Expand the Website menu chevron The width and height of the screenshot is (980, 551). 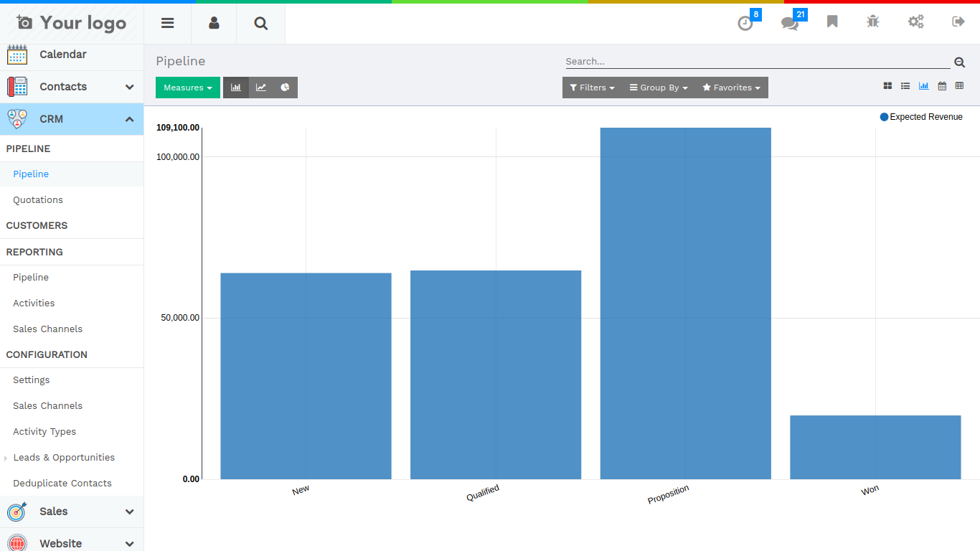tap(129, 544)
